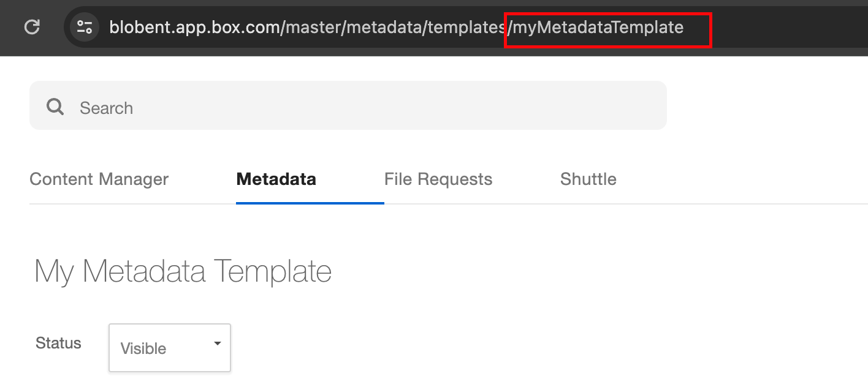This screenshot has width=868, height=387.
Task: Open the Status dropdown showing Visible
Action: 170,348
